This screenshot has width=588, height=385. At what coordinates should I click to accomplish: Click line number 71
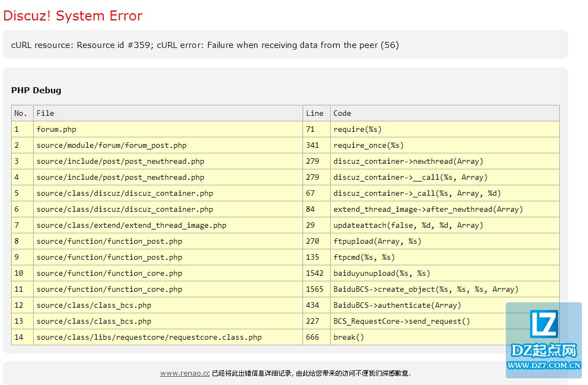coord(310,129)
